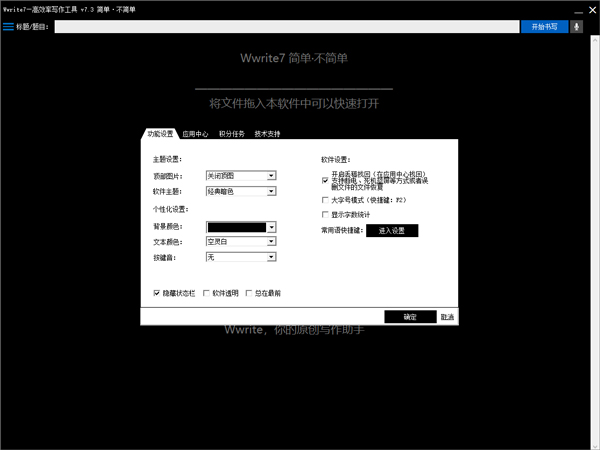This screenshot has height=450, width=600.
Task: Click the 确定 button
Action: [x=410, y=317]
